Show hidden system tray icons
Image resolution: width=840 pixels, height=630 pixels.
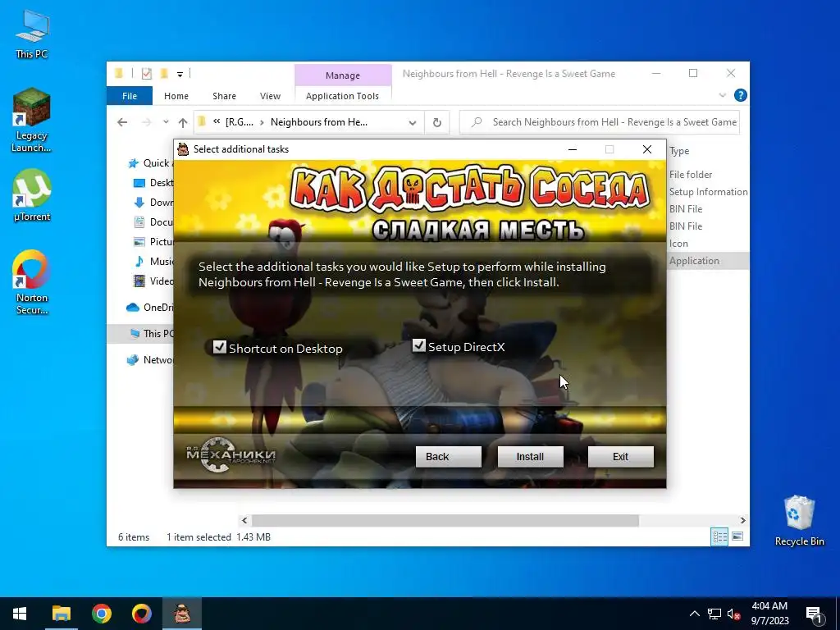[694, 614]
